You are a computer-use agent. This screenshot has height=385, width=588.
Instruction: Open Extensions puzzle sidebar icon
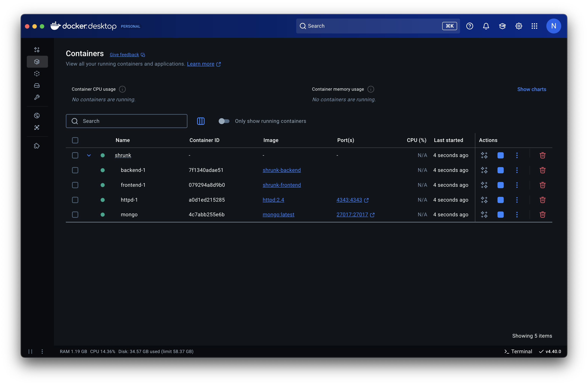point(37,146)
